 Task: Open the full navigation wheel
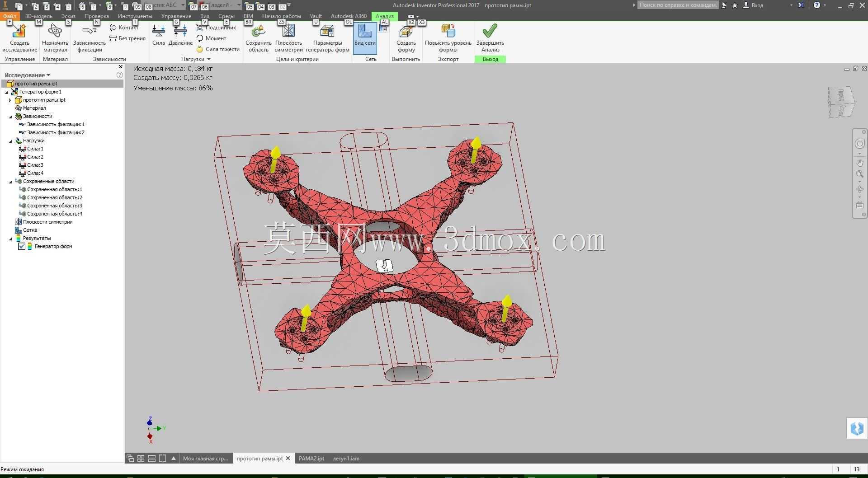pos(859,144)
